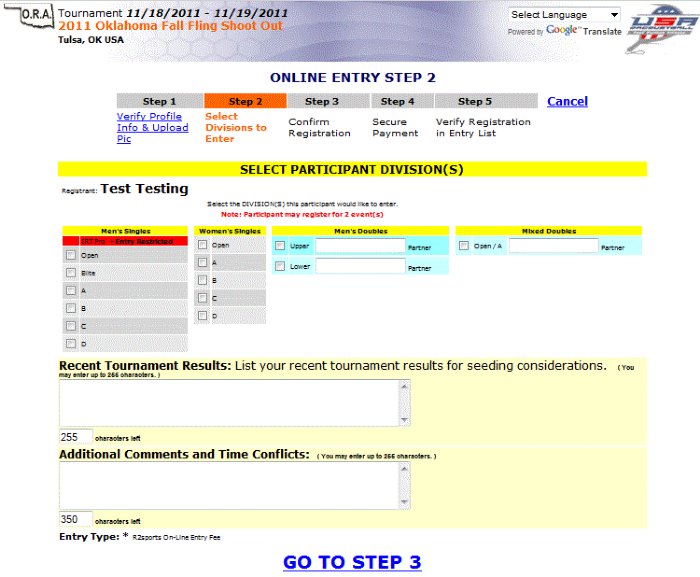Click Men's Doubles Lower partner field
Viewport: 700px width, 577px height.
pyautogui.click(x=360, y=266)
